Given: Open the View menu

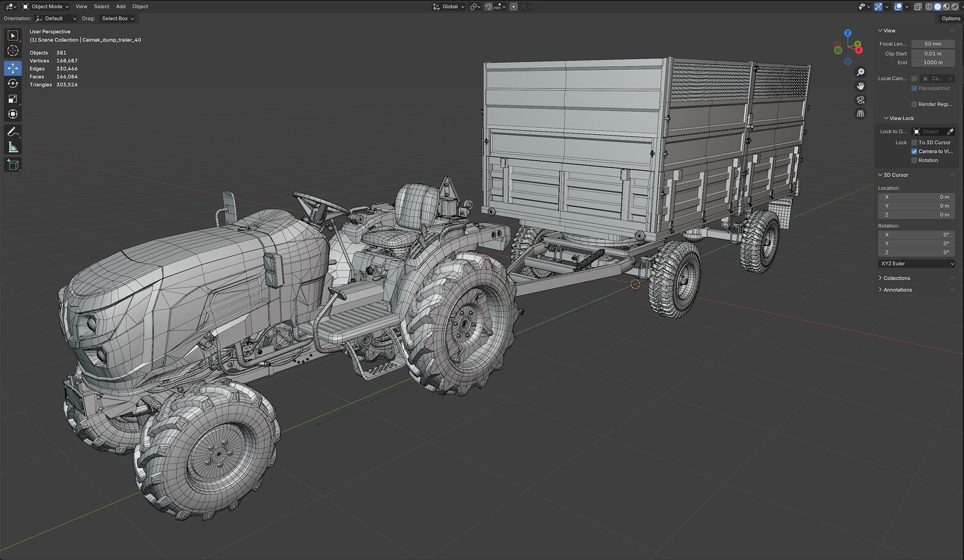Looking at the screenshot, I should click(81, 6).
